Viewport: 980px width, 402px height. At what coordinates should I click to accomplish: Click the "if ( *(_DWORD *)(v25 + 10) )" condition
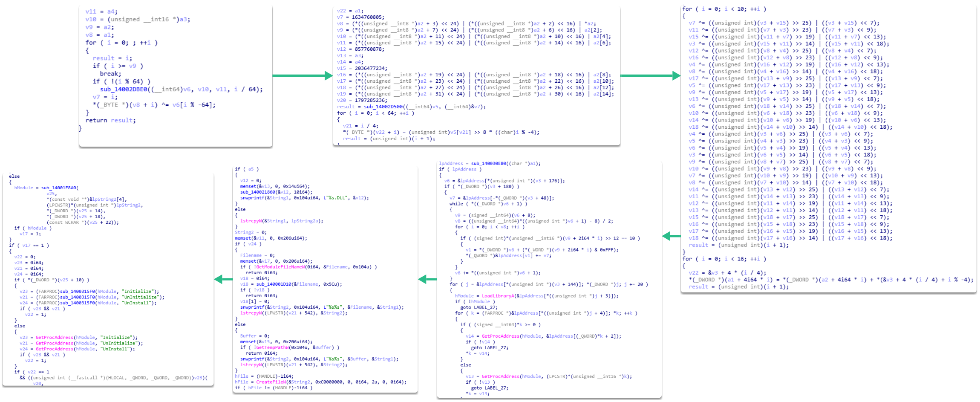click(52, 280)
